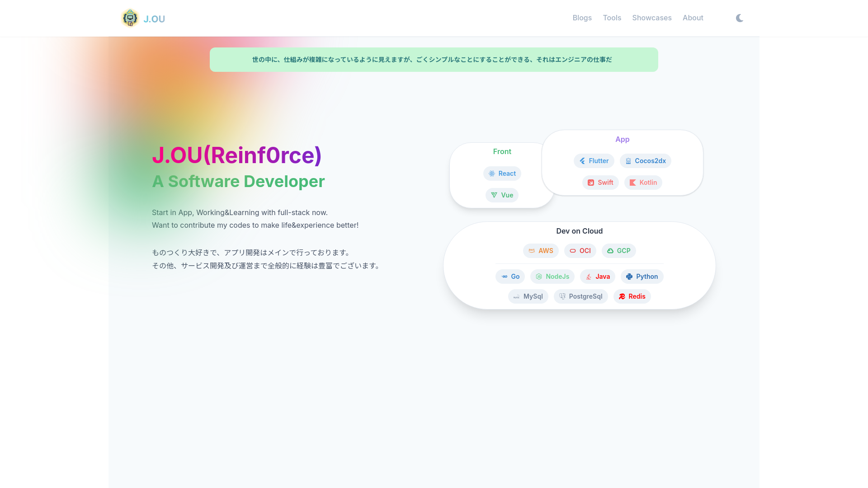Click the Go gopher icon
The image size is (868, 488).
pos(505,277)
